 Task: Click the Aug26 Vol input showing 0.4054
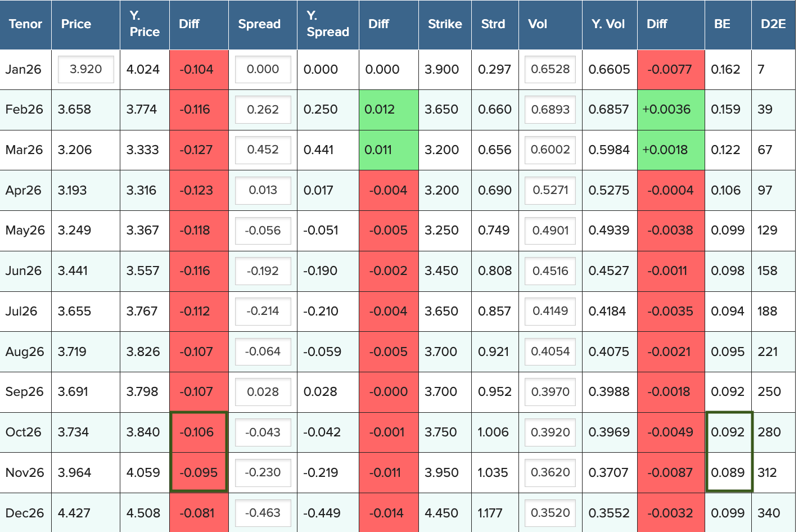point(550,351)
